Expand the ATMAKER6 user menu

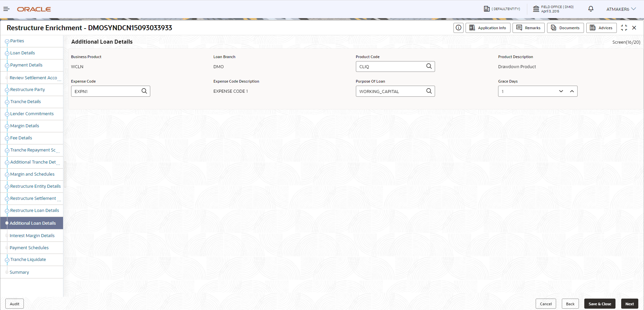coord(621,9)
